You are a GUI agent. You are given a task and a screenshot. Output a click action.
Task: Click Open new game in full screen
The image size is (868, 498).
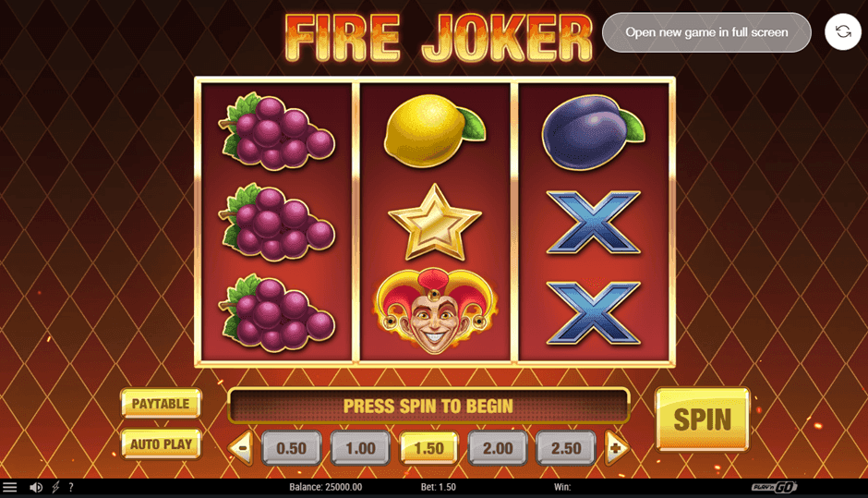click(707, 32)
